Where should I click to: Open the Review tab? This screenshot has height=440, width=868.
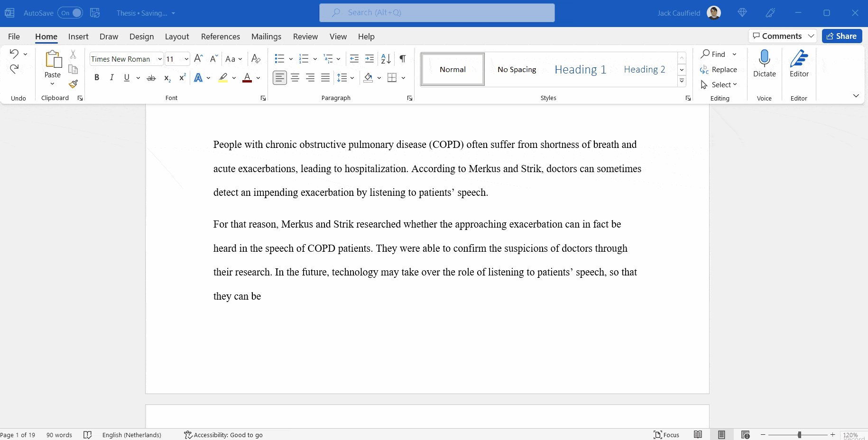(x=305, y=37)
